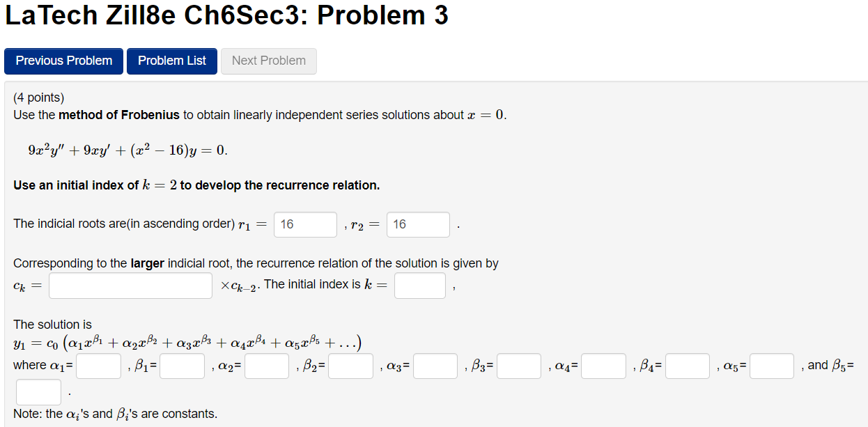
Task: Click the y1 series solution expression
Action: point(187,343)
